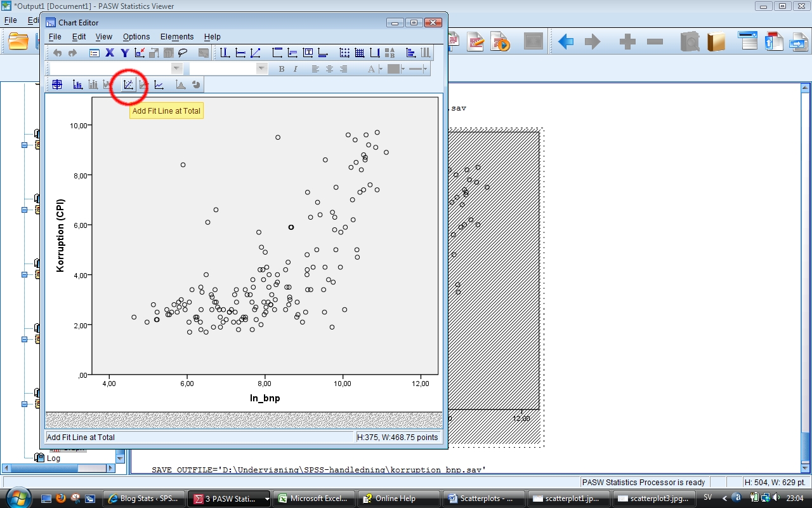This screenshot has height=508, width=812.
Task: Toggle Bold text formatting
Action: click(x=281, y=69)
